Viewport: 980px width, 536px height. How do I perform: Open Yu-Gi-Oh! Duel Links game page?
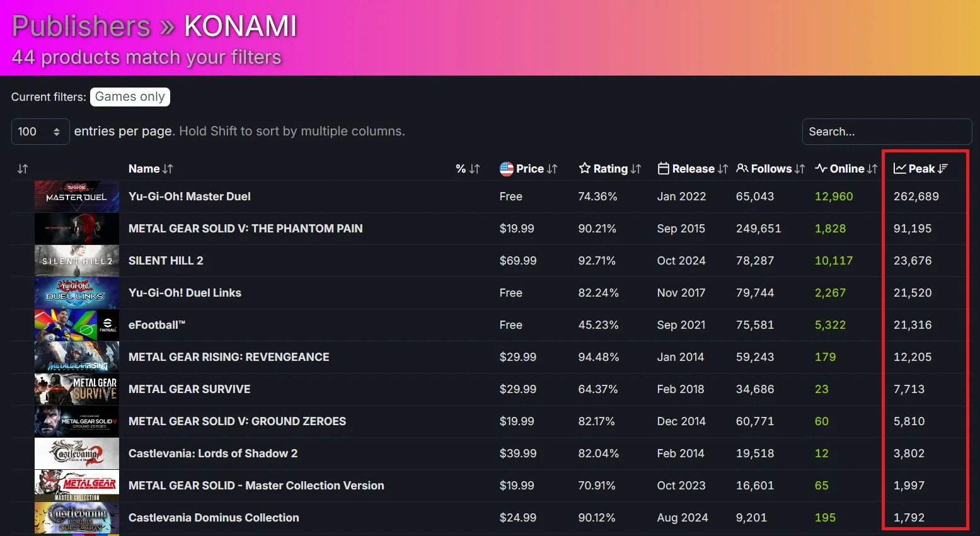(x=185, y=293)
